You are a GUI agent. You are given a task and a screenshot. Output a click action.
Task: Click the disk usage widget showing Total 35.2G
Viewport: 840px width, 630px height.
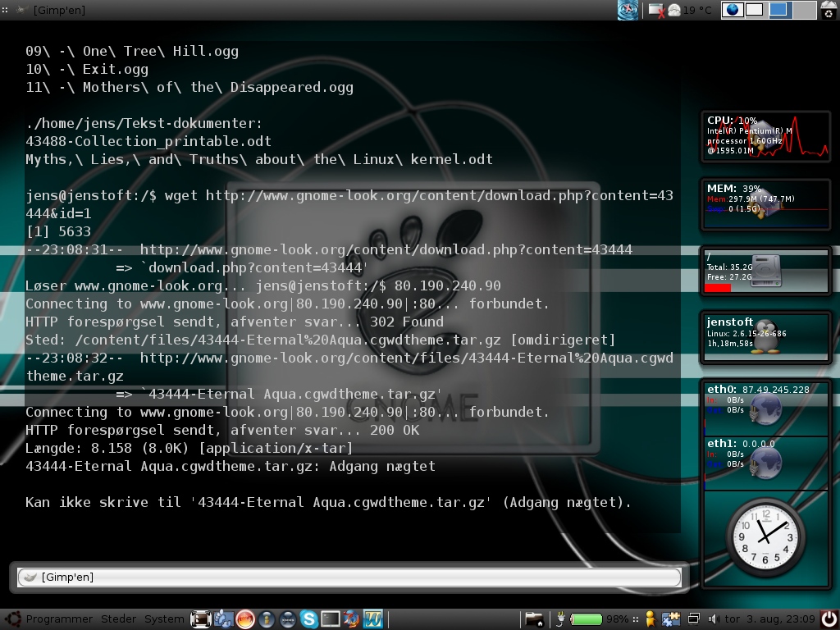pos(765,271)
